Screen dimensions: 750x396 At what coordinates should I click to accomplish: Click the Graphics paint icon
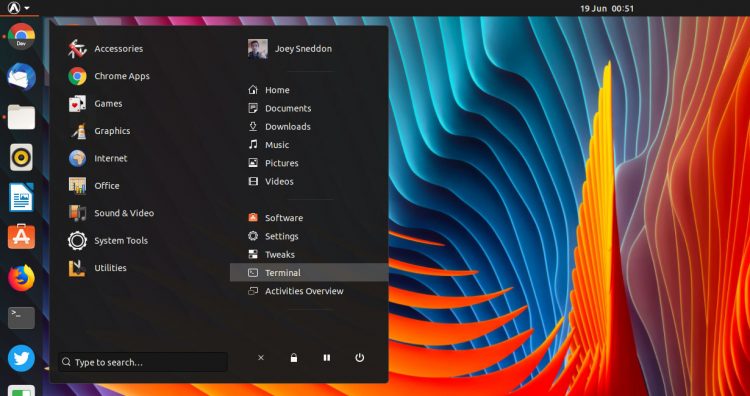click(x=77, y=131)
